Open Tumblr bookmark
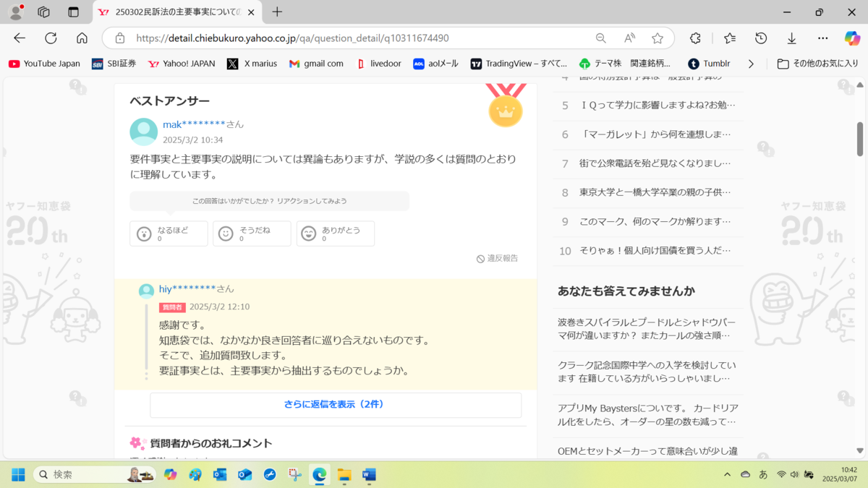Viewport: 868px width, 488px height. coord(709,64)
